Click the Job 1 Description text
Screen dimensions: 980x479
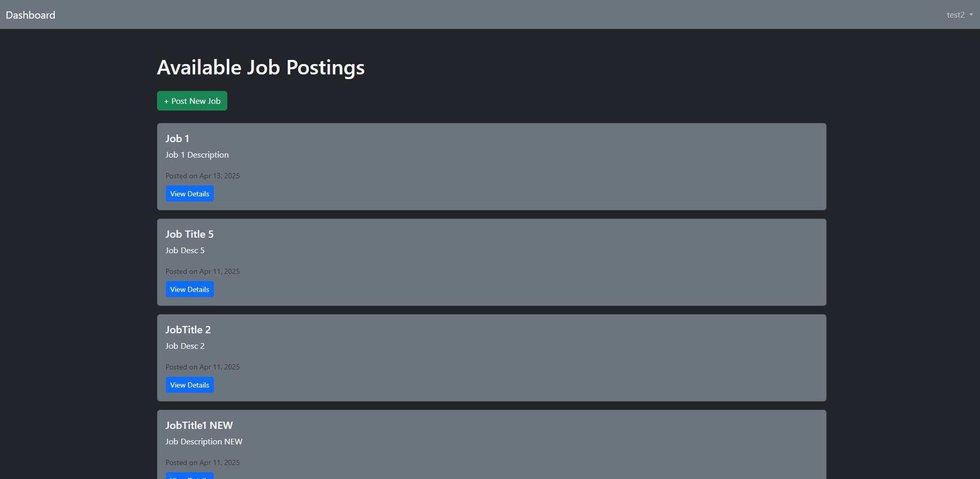click(x=197, y=155)
